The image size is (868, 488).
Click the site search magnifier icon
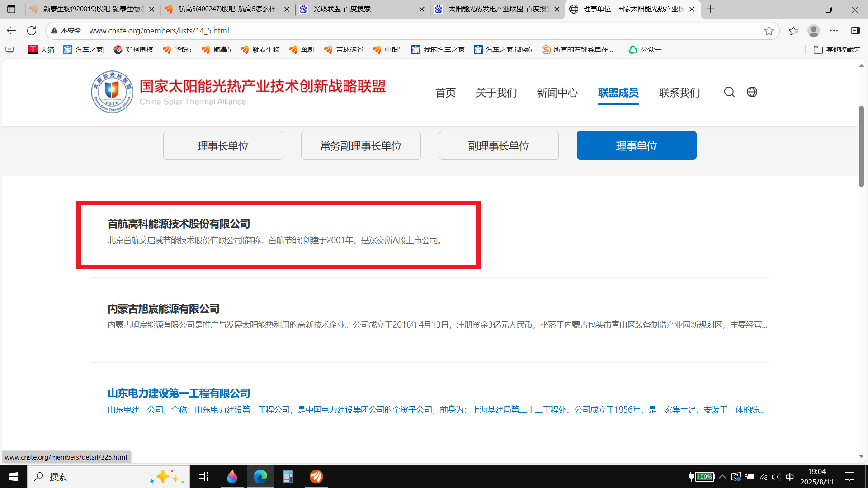(x=729, y=92)
